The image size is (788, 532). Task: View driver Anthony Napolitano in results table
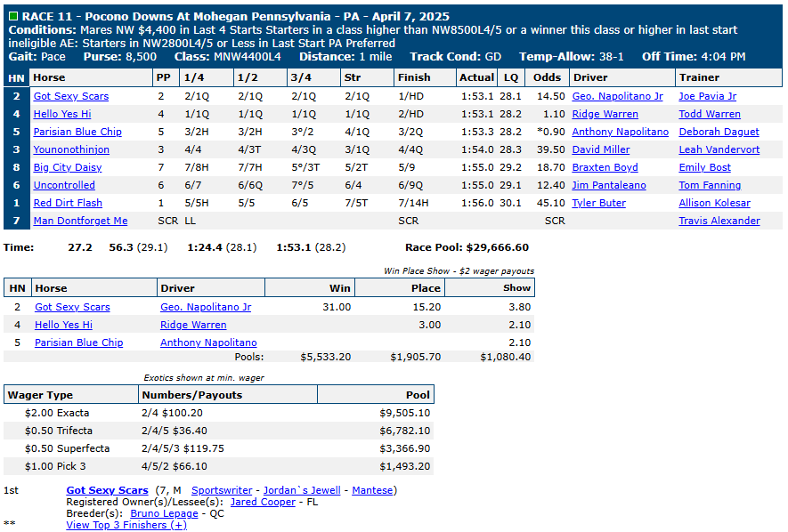tap(620, 132)
